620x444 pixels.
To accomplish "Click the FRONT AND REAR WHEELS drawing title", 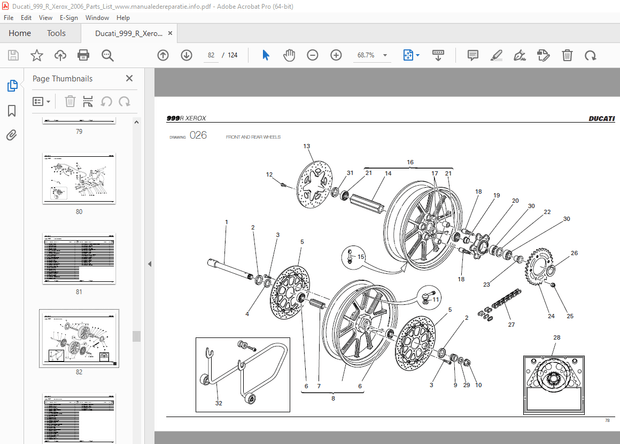I will pyautogui.click(x=253, y=137).
